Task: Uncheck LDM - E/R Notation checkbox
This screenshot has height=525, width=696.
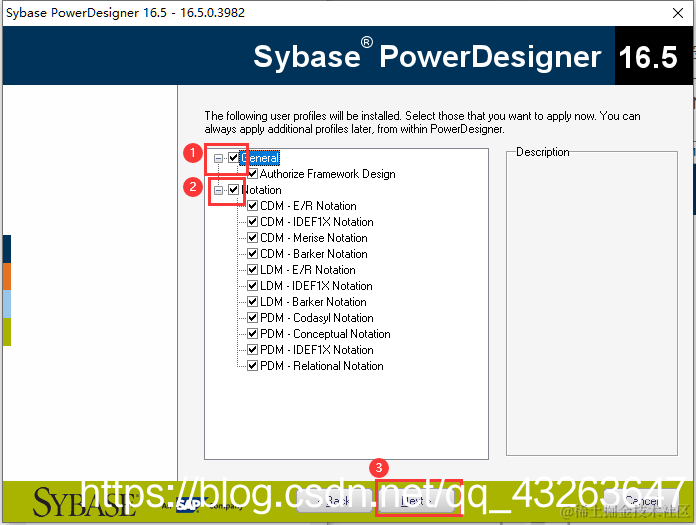Action: pos(253,269)
